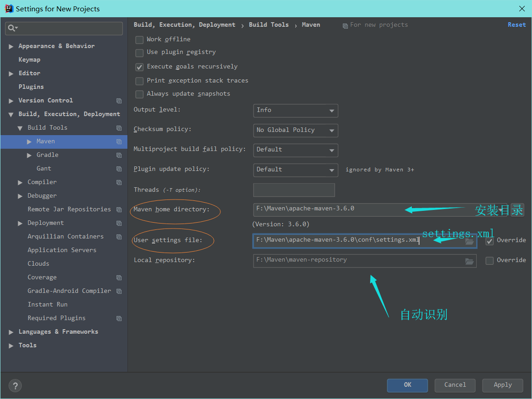
Task: Expand the Appearance & Behavior node
Action: click(11, 47)
